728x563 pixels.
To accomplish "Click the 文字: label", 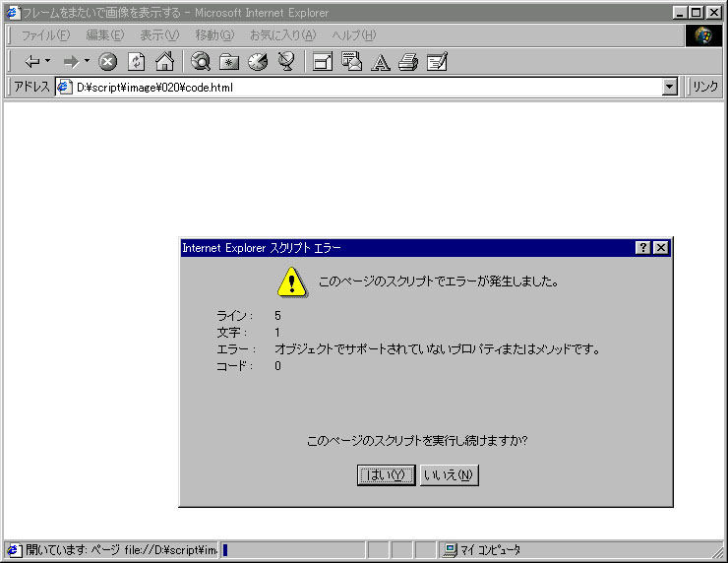I will click(x=231, y=333).
